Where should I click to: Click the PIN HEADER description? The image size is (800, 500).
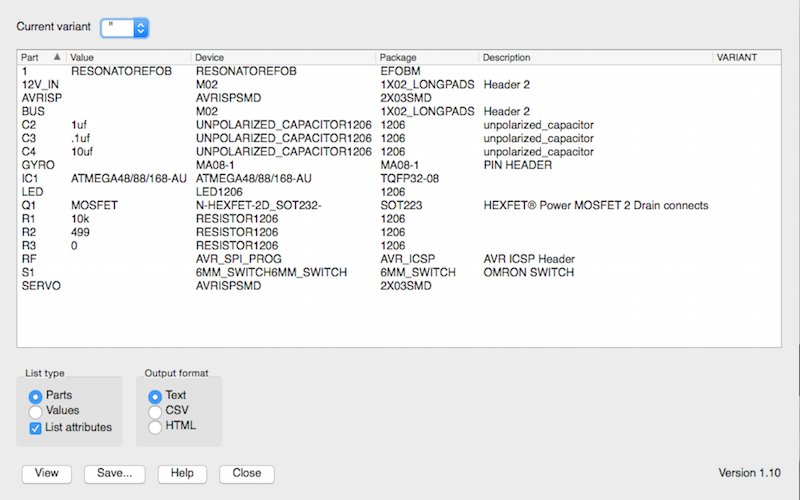[518, 165]
